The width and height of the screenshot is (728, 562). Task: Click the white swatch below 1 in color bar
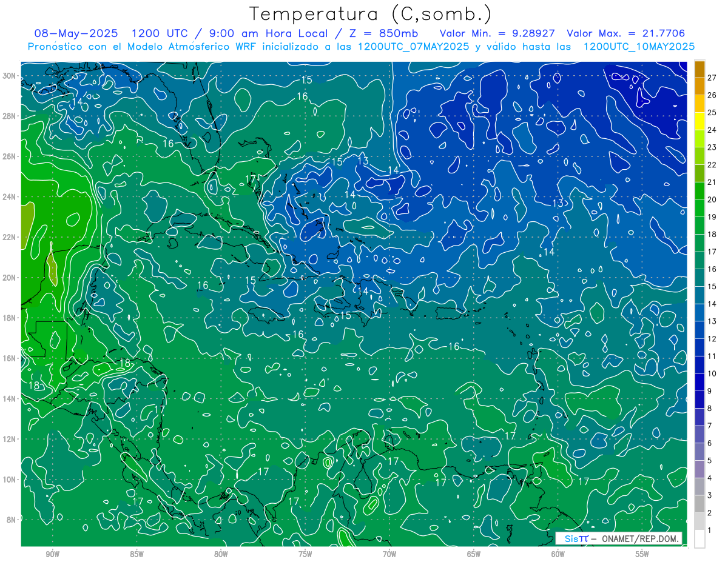point(699,539)
